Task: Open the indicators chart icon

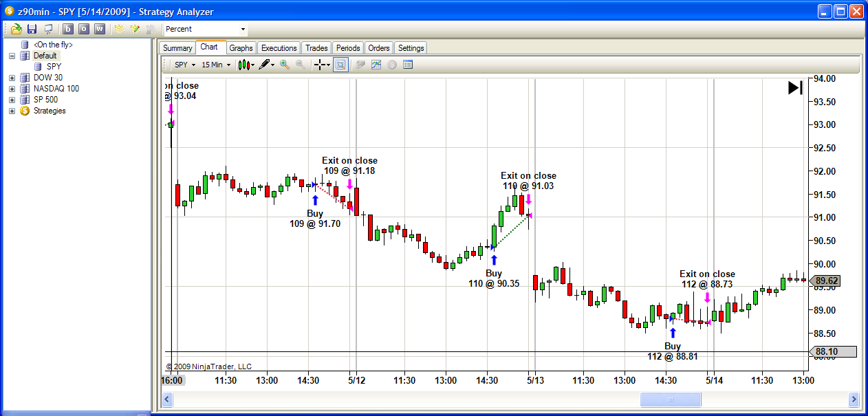Action: point(376,65)
